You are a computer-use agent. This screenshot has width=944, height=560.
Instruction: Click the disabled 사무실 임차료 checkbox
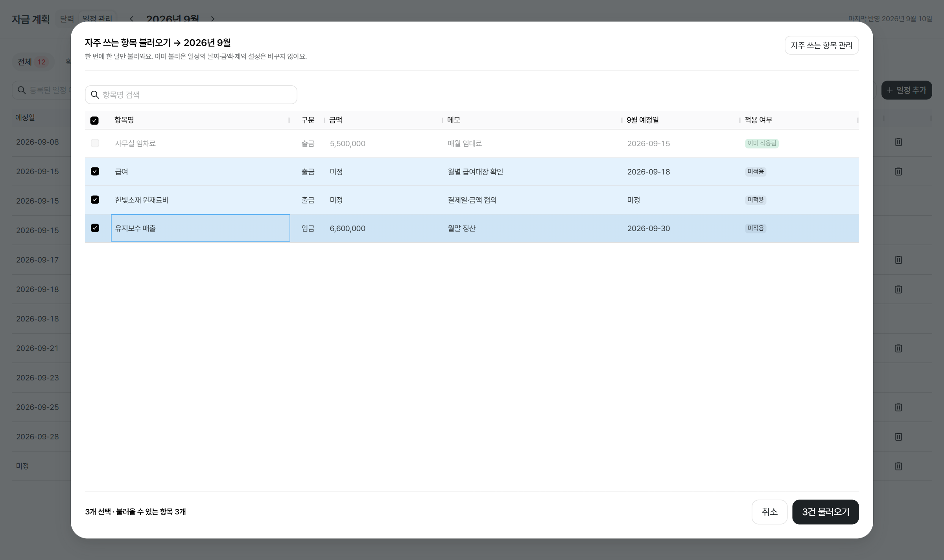coord(95,143)
